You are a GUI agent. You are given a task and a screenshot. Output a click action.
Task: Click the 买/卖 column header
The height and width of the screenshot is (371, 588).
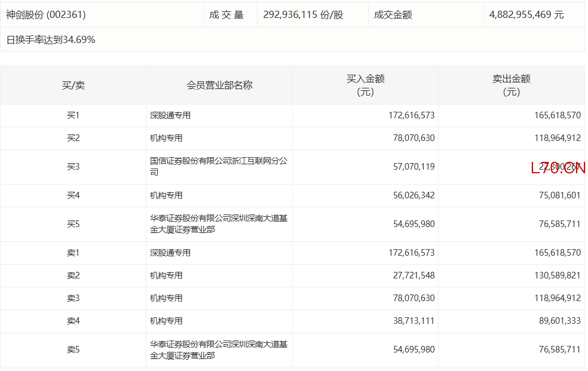[73, 85]
